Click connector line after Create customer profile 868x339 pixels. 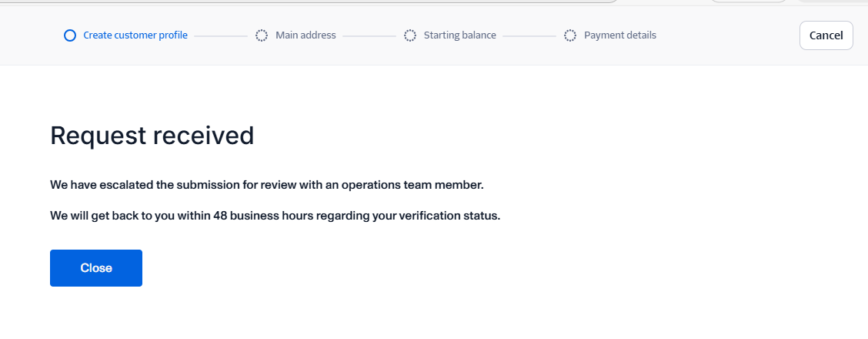pos(221,36)
